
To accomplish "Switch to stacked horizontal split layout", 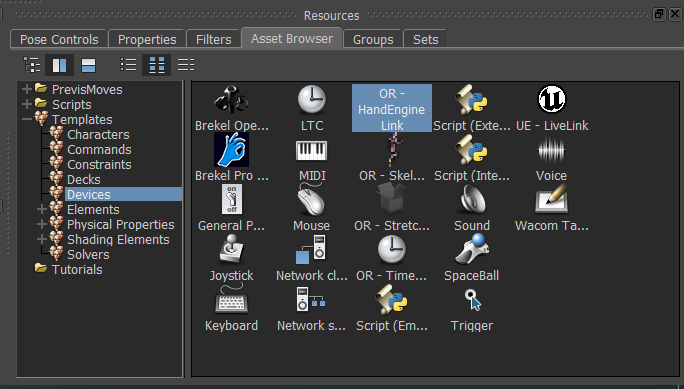I will point(88,65).
